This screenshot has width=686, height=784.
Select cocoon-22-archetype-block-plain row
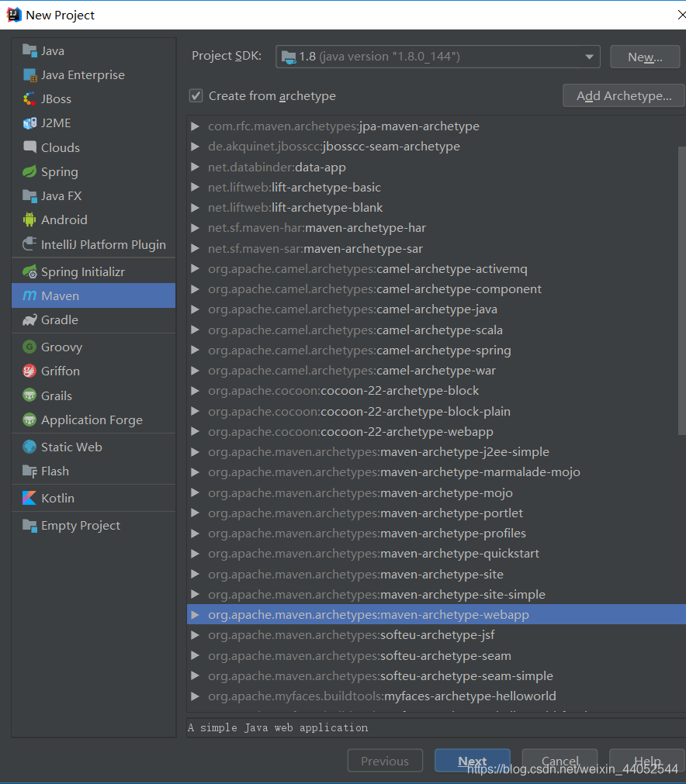(436, 412)
